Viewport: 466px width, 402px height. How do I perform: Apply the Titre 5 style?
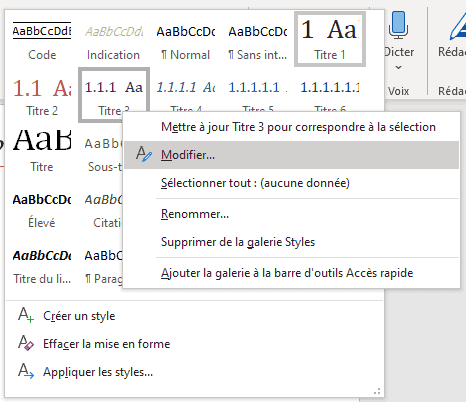[258, 90]
